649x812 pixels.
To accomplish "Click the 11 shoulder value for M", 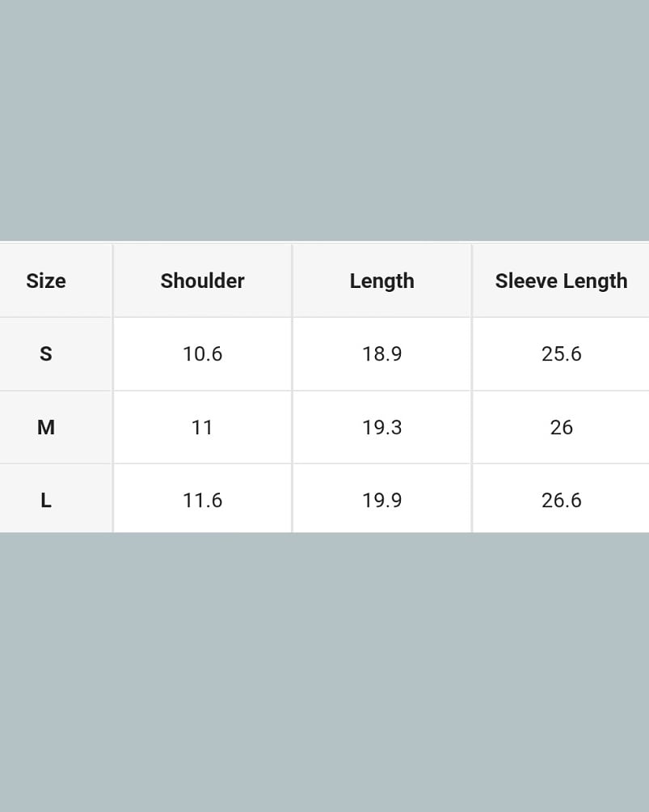I will click(x=202, y=427).
